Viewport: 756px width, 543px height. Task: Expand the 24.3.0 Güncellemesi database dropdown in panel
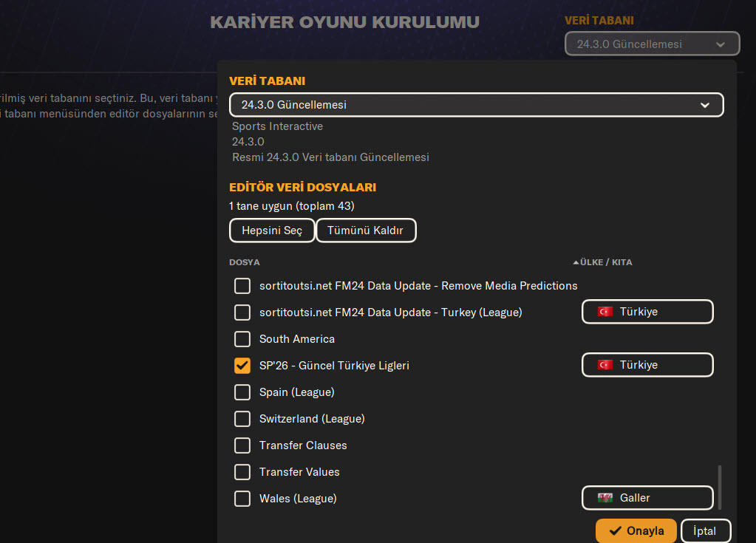[476, 105]
